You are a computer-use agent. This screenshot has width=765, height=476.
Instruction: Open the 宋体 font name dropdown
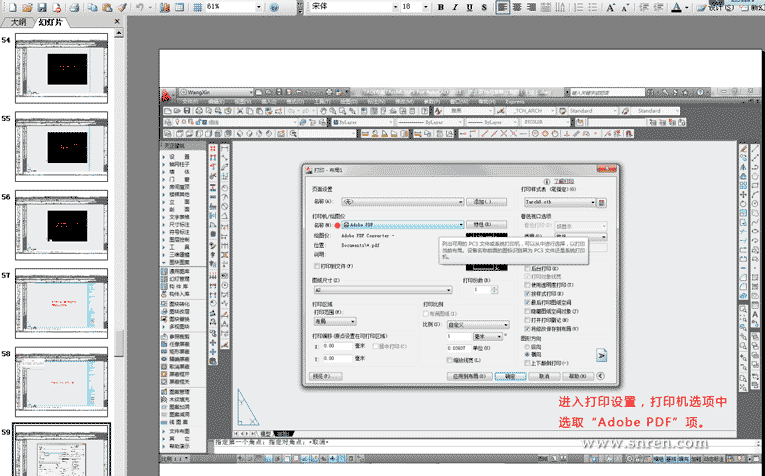(395, 7)
